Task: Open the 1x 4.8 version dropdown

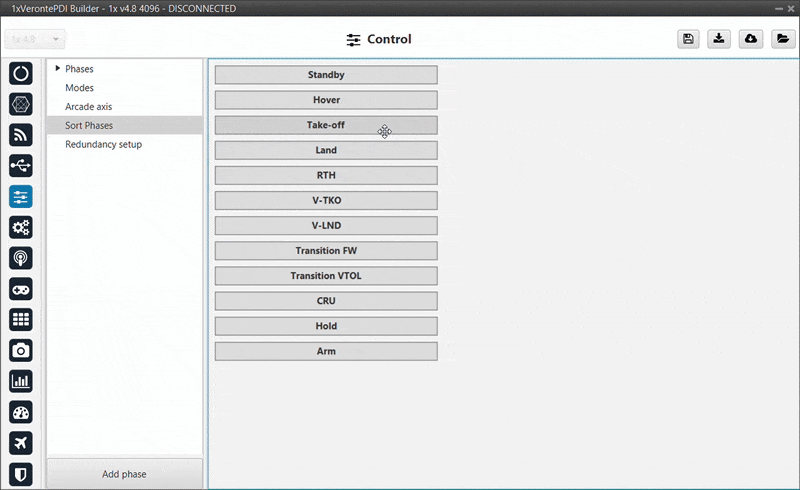Action: (x=35, y=39)
